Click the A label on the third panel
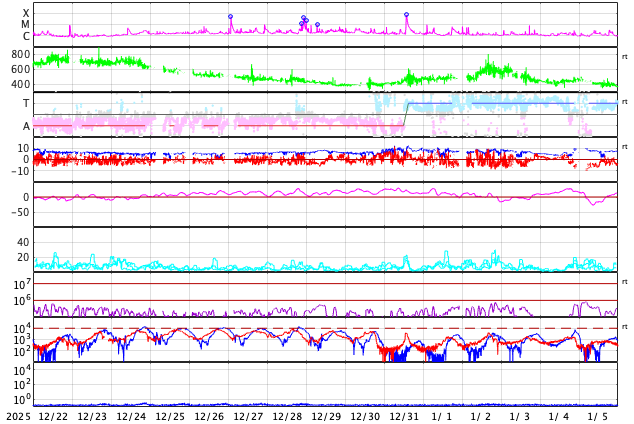 tap(26, 126)
